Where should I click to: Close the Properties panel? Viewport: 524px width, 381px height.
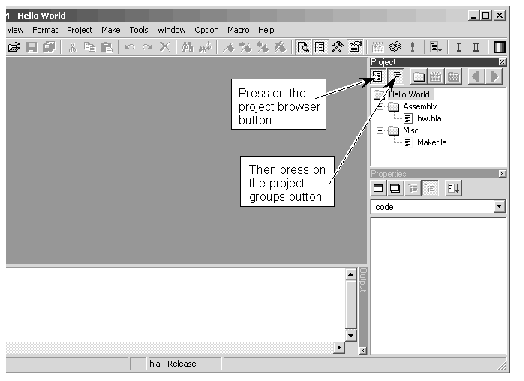point(502,173)
